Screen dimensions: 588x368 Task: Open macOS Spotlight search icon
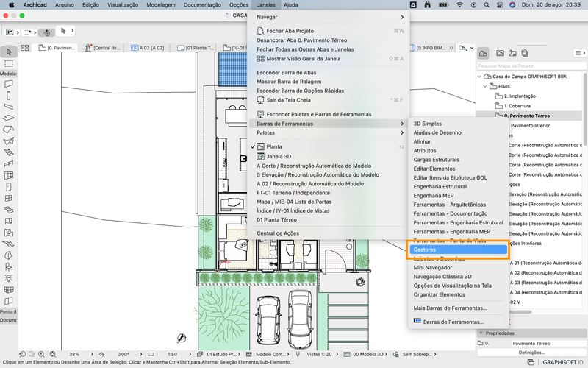click(x=487, y=5)
